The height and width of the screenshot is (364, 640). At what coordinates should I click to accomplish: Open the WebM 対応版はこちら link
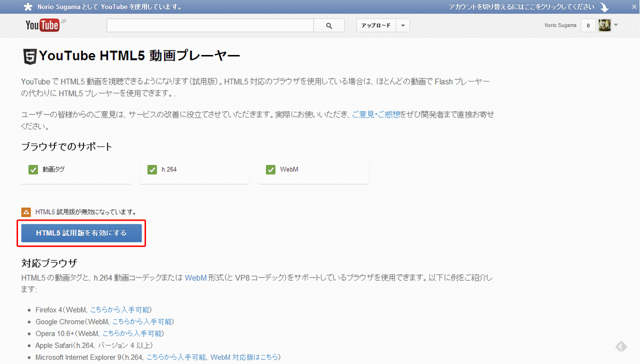244,357
